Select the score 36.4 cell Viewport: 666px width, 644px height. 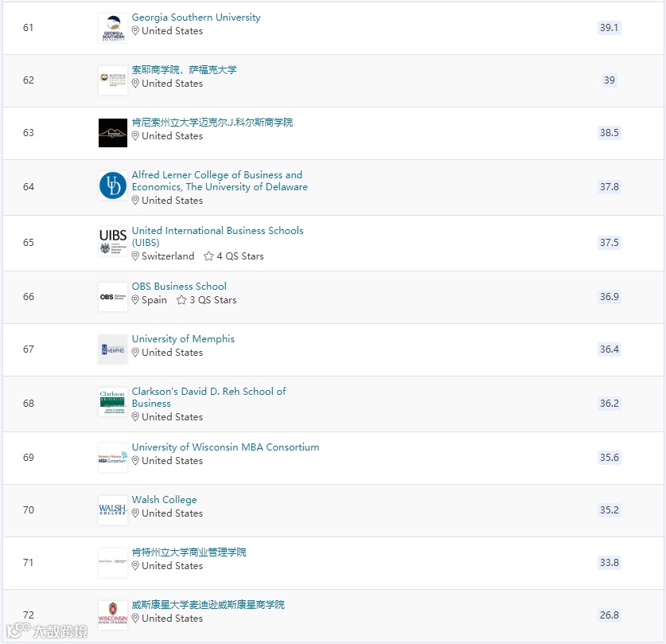coord(609,349)
